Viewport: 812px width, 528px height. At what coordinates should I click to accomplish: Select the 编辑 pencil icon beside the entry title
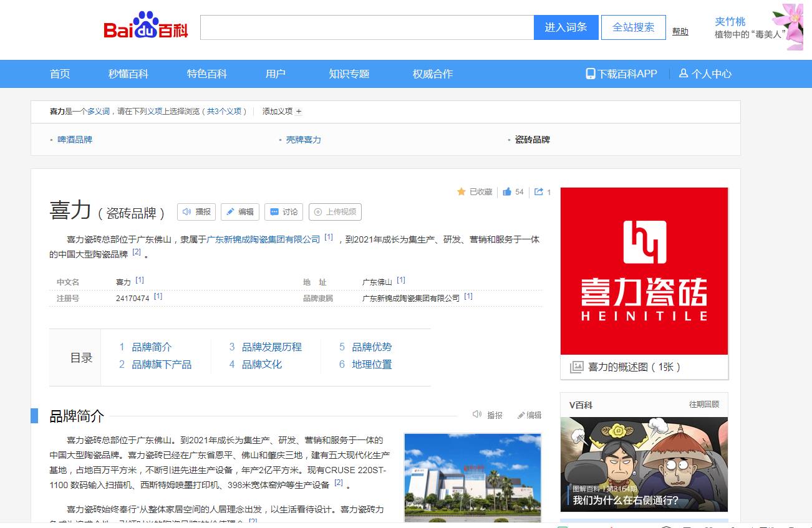[231, 212]
